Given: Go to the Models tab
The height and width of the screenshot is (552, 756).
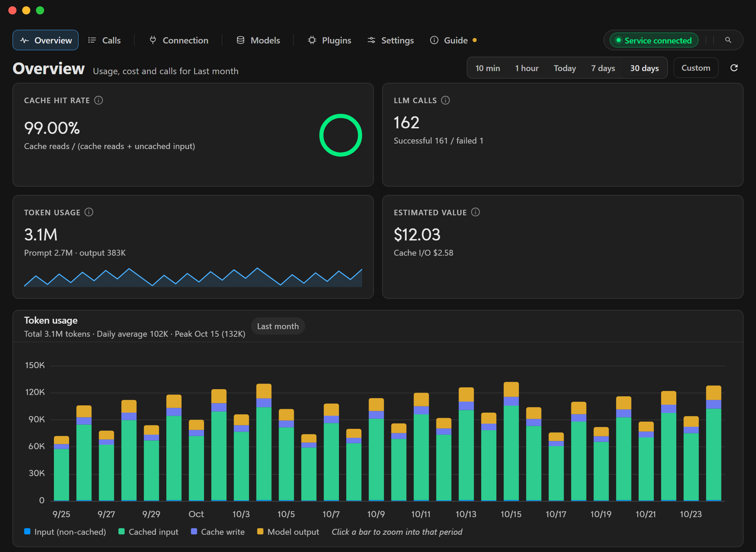Looking at the screenshot, I should (x=258, y=40).
